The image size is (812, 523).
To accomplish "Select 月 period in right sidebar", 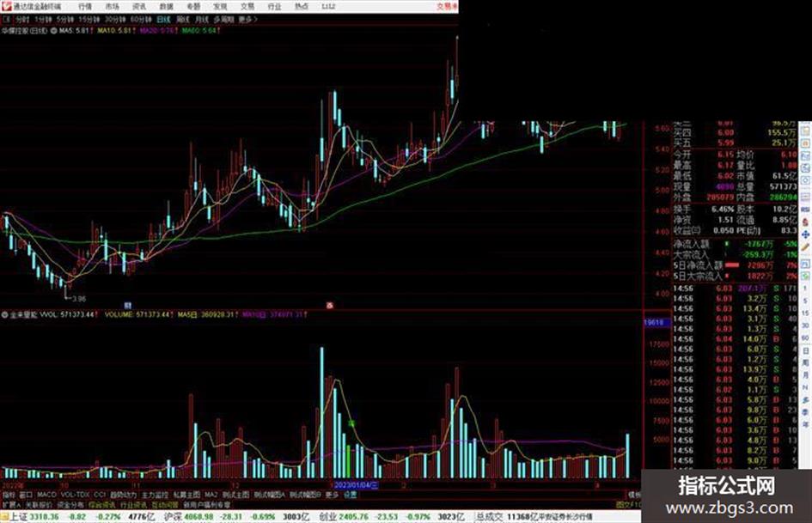I will (x=806, y=375).
